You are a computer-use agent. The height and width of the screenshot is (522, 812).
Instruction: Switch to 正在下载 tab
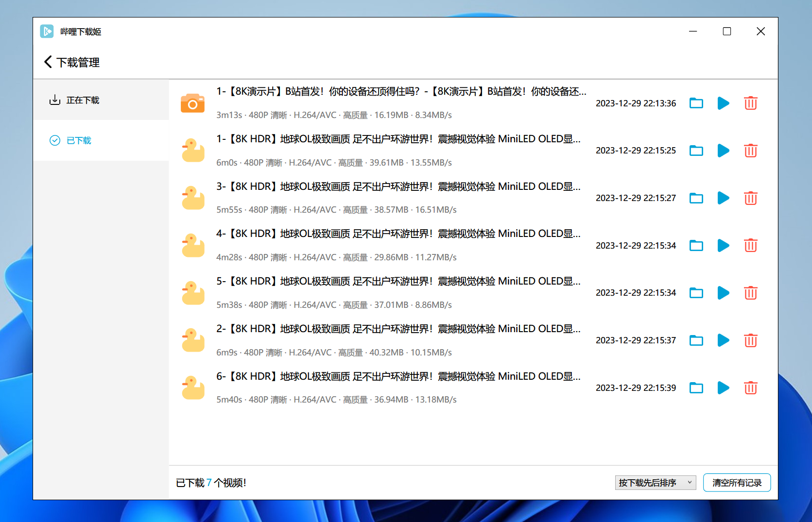pyautogui.click(x=101, y=100)
